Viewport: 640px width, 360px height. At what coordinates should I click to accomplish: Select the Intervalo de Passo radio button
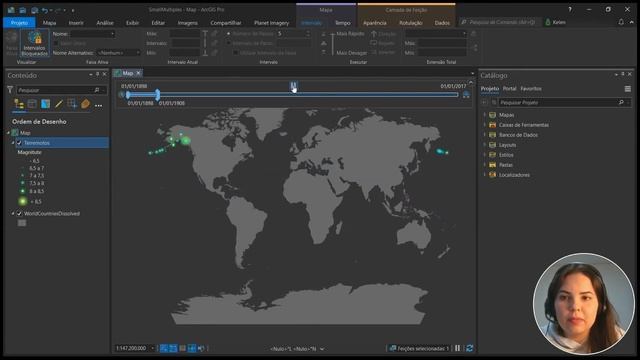(229, 43)
